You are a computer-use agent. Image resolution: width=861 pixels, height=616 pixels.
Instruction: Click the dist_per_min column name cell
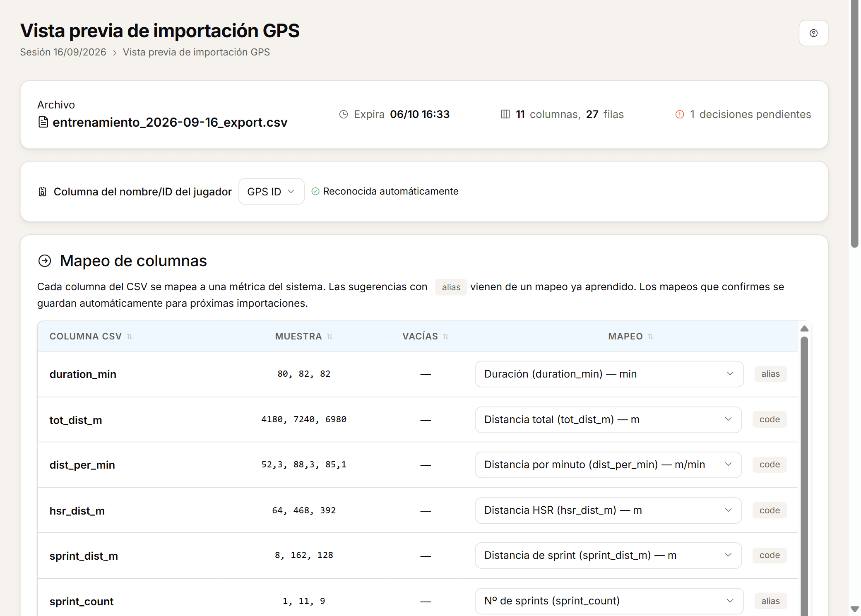point(82,465)
